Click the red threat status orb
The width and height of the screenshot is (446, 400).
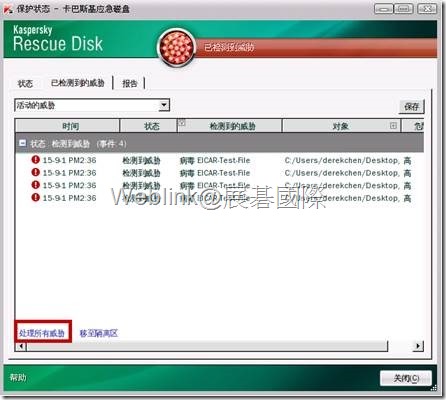[176, 47]
